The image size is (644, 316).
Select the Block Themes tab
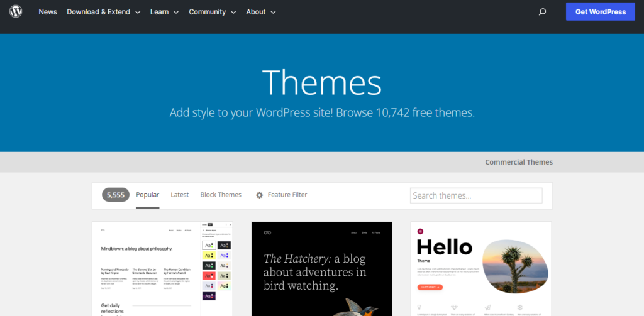(x=221, y=195)
